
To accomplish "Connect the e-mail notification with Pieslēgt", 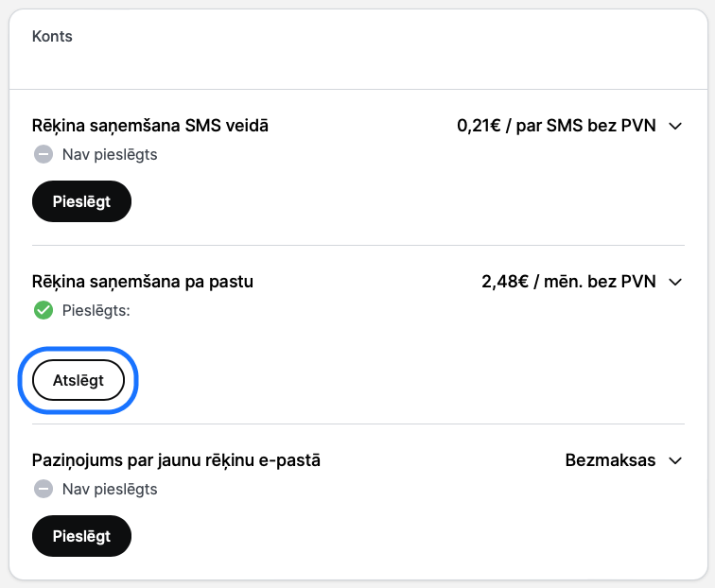I will pyautogui.click(x=81, y=536).
